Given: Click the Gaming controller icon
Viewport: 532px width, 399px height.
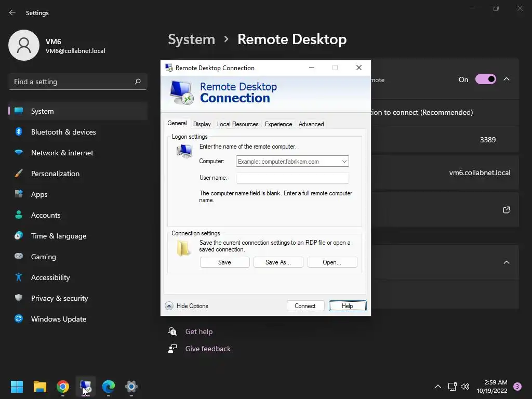Looking at the screenshot, I should click(19, 256).
